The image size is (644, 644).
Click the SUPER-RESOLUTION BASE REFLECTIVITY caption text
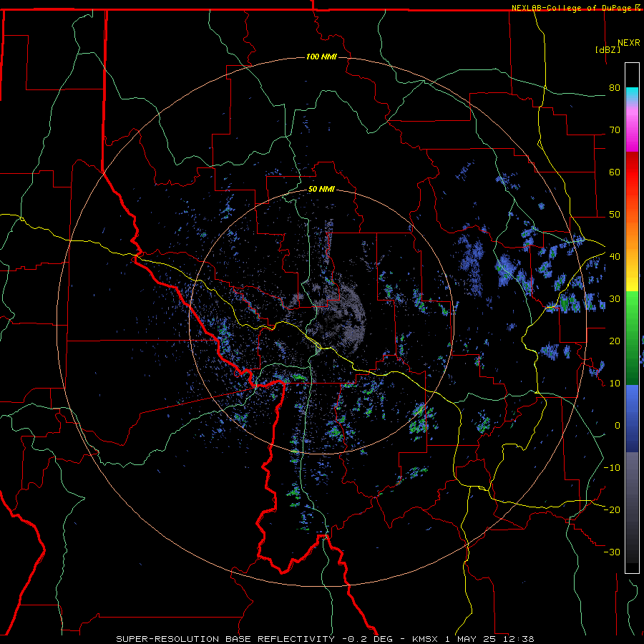coord(225,639)
